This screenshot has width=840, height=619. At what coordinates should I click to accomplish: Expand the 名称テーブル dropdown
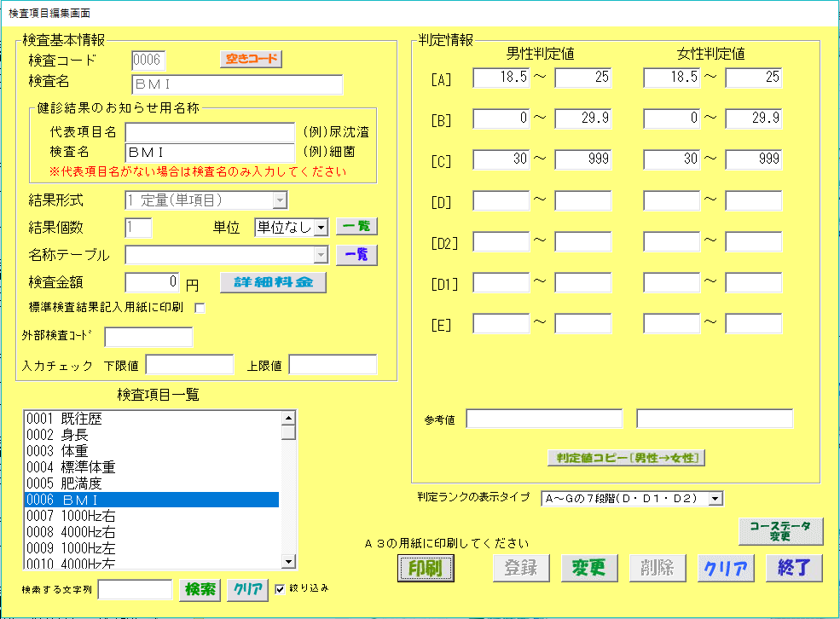coord(321,255)
